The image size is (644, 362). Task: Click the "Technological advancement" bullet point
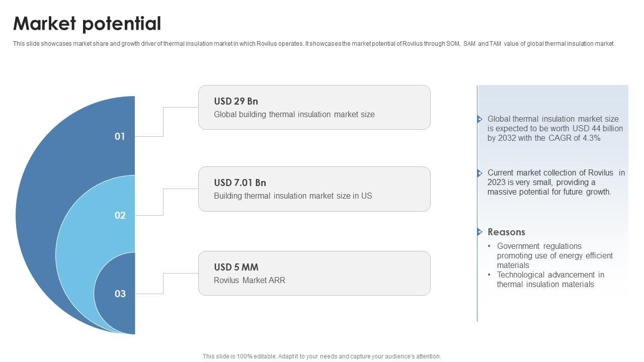550,280
